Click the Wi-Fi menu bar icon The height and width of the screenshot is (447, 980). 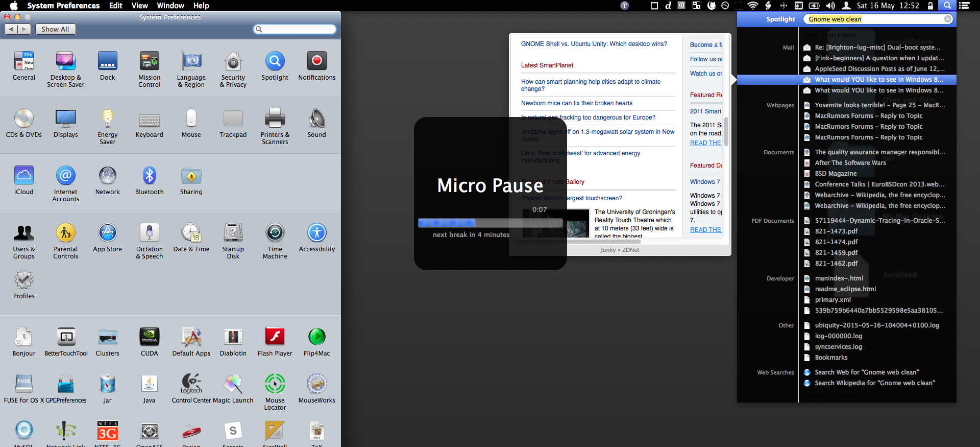point(753,6)
